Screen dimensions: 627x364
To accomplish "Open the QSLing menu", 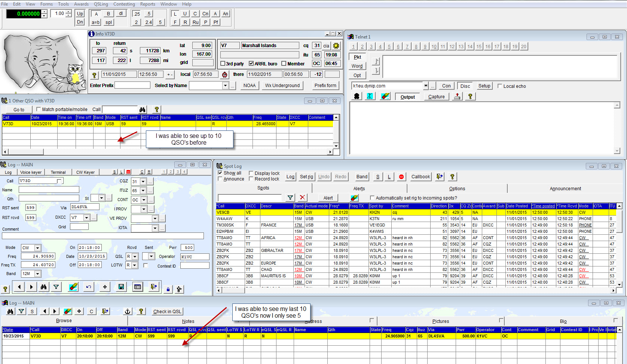I will (x=101, y=4).
